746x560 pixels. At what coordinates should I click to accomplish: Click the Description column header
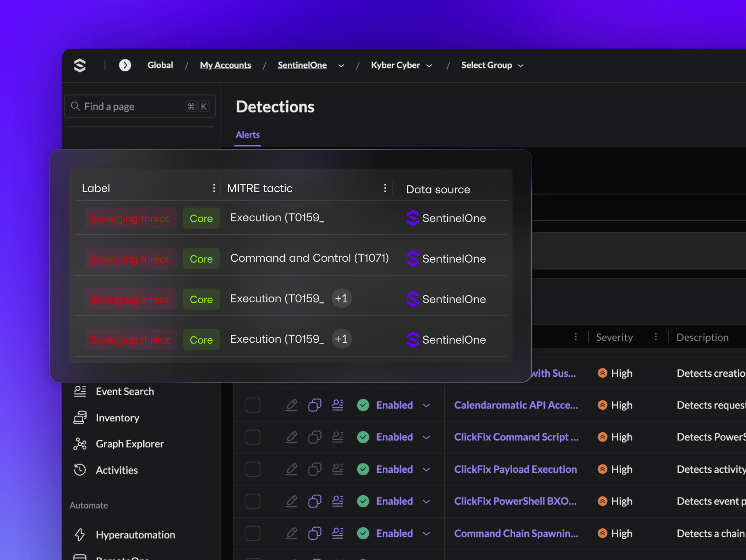pos(702,337)
